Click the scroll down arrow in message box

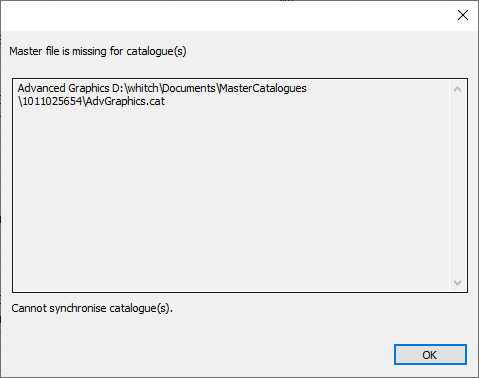pos(457,283)
